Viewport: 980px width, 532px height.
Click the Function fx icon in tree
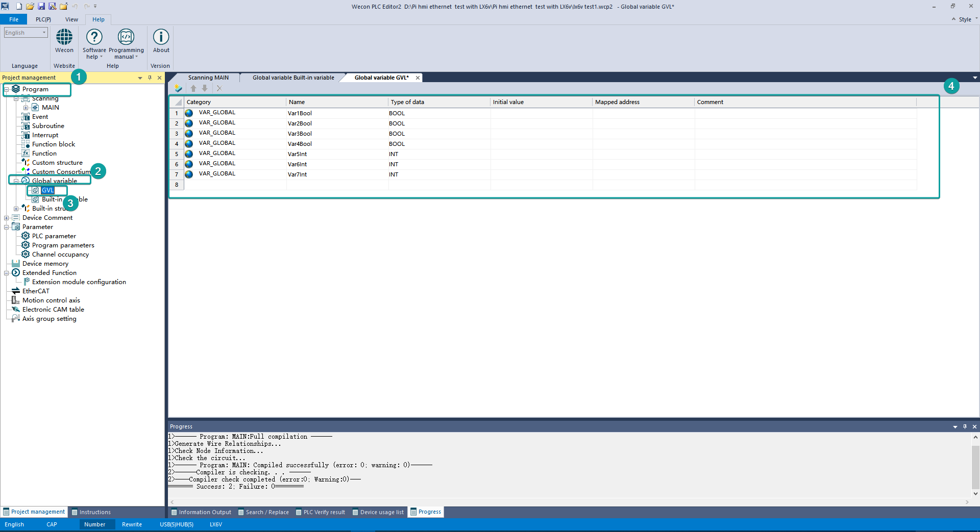coord(26,154)
